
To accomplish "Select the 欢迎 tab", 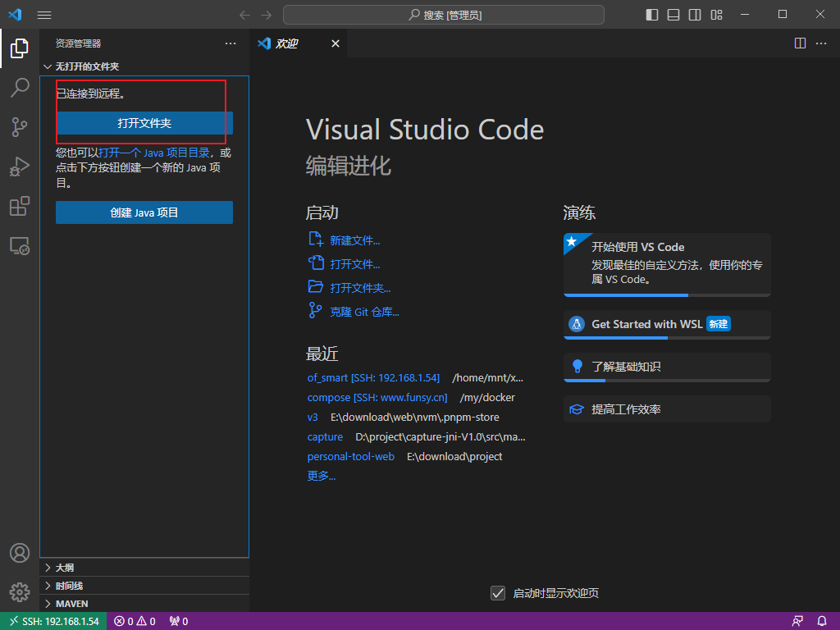I will tap(298, 43).
